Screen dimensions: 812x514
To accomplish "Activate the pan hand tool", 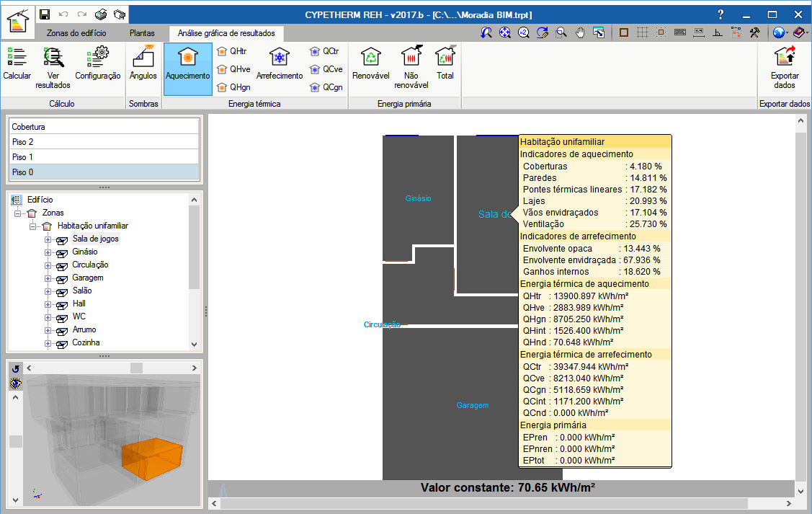I will click(x=580, y=32).
